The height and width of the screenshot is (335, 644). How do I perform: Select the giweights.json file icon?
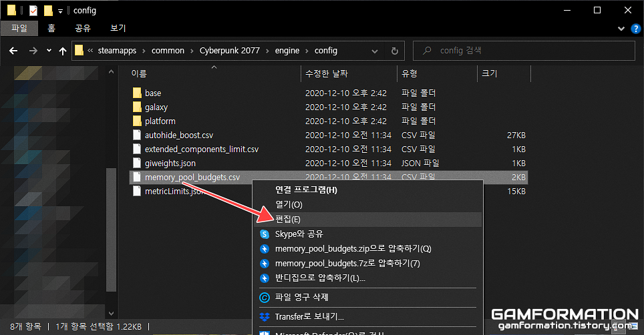(137, 163)
